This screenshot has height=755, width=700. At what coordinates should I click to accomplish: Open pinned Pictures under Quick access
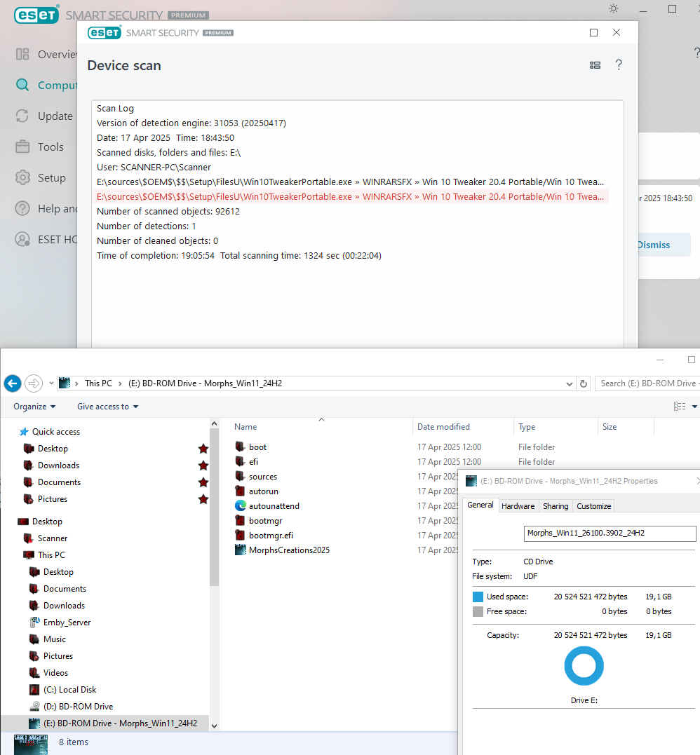point(53,499)
